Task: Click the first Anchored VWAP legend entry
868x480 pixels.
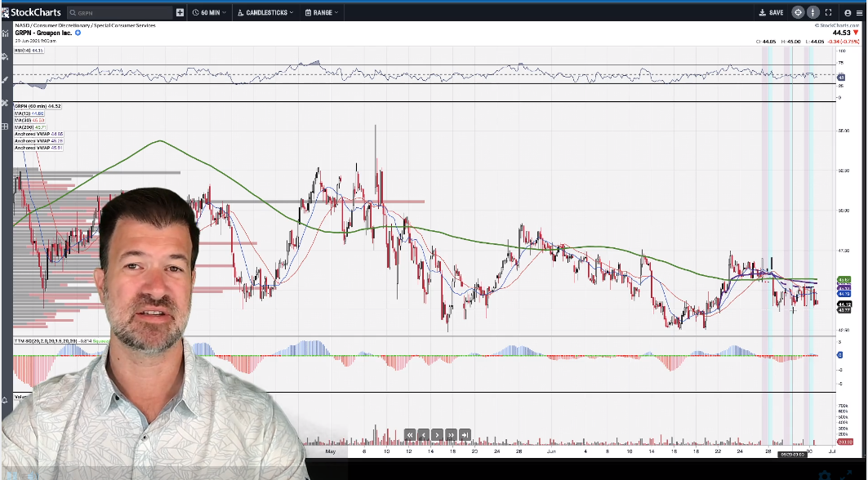Action: (38, 134)
